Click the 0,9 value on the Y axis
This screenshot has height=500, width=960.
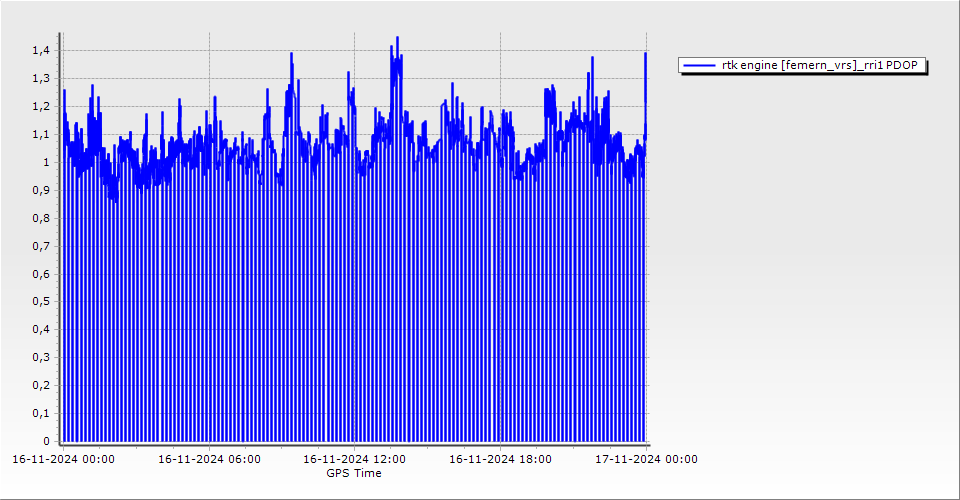(41, 190)
